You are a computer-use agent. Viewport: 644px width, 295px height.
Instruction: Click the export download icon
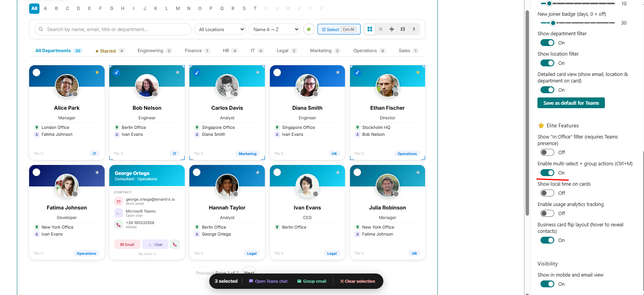click(414, 29)
